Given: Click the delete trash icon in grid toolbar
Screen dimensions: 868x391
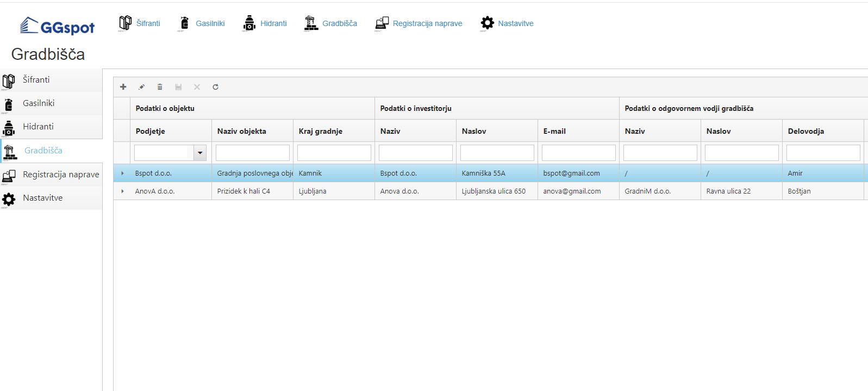Looking at the screenshot, I should [x=160, y=87].
